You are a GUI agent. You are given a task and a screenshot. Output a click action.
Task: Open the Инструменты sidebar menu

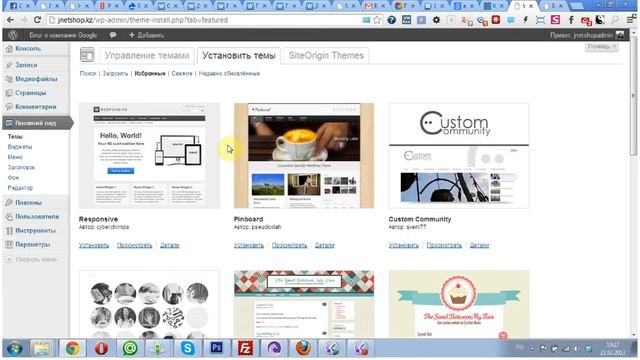36,230
